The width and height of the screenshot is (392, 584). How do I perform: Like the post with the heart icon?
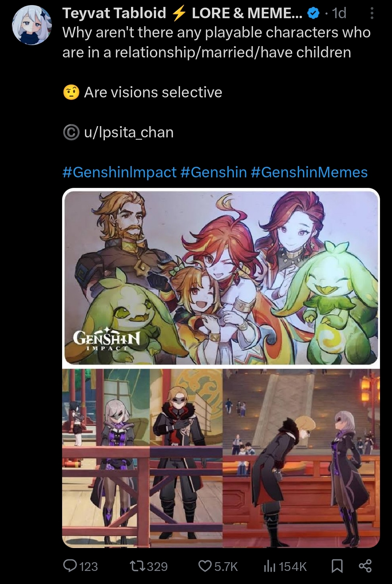(x=205, y=566)
